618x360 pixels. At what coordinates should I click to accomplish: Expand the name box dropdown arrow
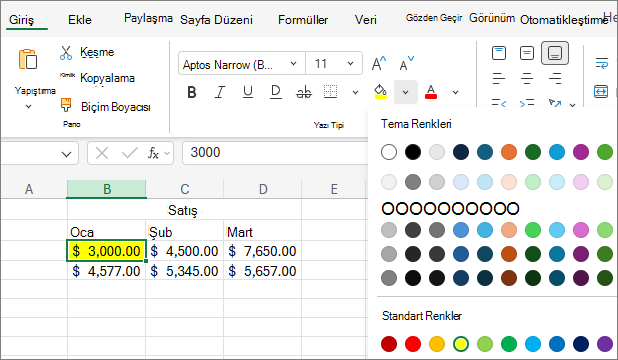pyautogui.click(x=67, y=154)
